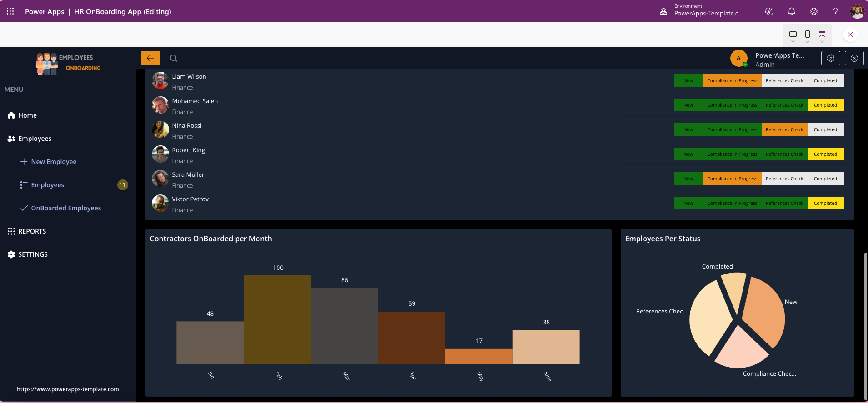The width and height of the screenshot is (868, 403).
Task: Open the notifications bell
Action: pyautogui.click(x=792, y=11)
